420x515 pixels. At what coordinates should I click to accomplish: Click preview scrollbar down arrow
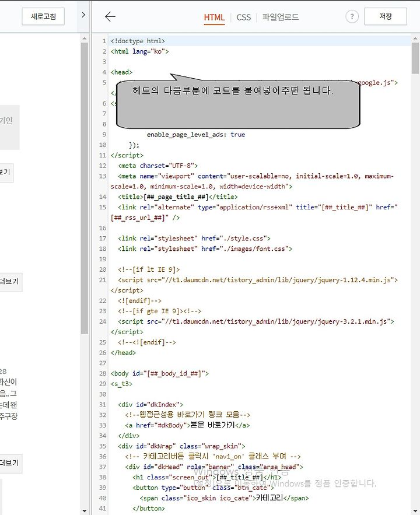(85, 511)
